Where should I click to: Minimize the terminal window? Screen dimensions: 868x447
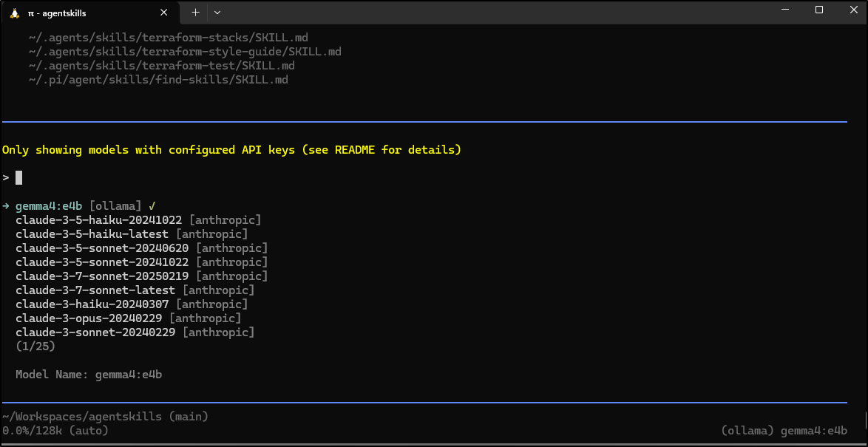coord(785,10)
